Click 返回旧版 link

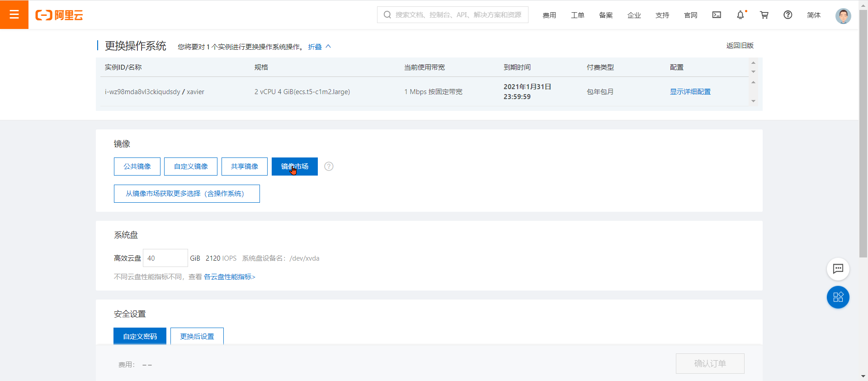pyautogui.click(x=740, y=46)
